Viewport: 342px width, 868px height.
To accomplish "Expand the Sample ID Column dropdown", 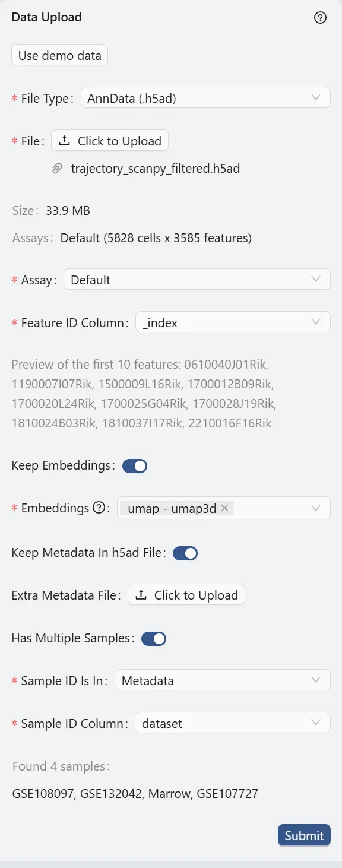I will 233,723.
